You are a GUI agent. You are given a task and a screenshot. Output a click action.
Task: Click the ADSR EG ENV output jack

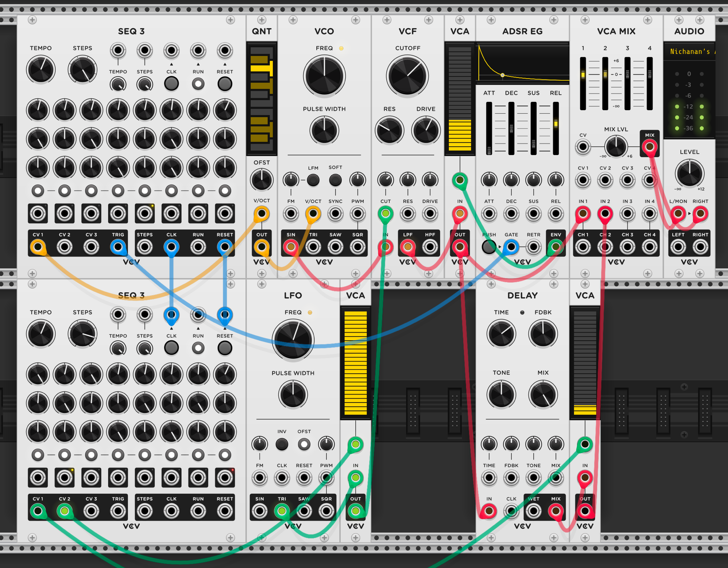pyautogui.click(x=555, y=247)
